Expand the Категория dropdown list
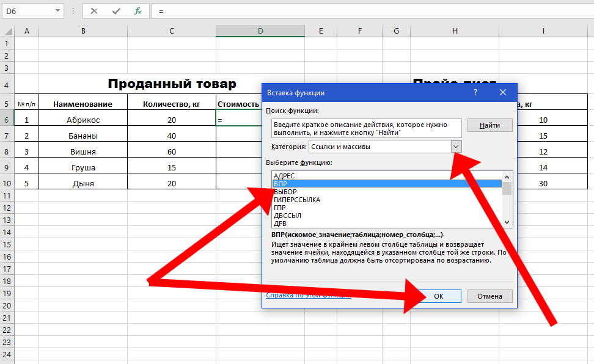 (455, 147)
